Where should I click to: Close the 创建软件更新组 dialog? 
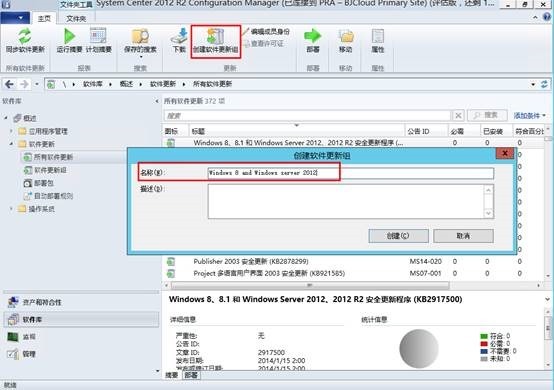(x=505, y=153)
